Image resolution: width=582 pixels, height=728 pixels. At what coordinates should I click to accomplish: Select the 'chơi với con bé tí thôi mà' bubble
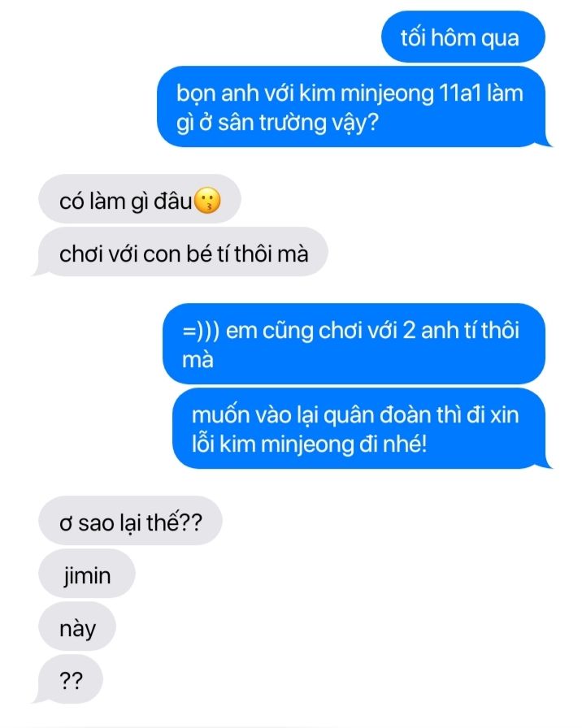point(181,252)
